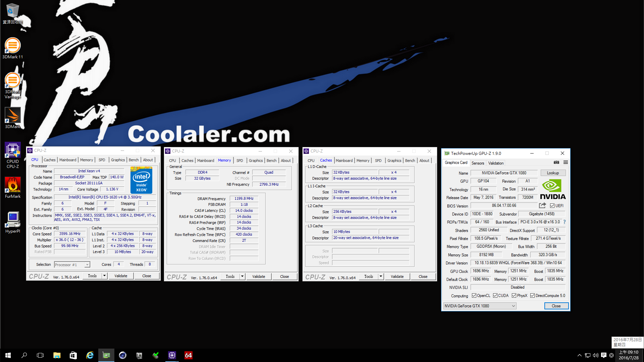This screenshot has height=362, width=644.
Task: Switch to Memory tab in Caches CPU-Z window
Action: 363,161
